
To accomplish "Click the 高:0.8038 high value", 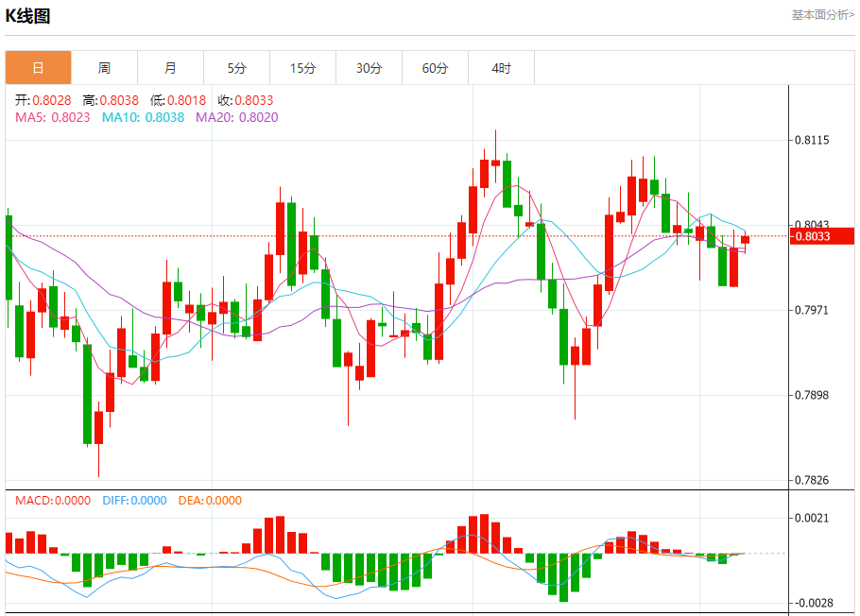I will 111,100.
